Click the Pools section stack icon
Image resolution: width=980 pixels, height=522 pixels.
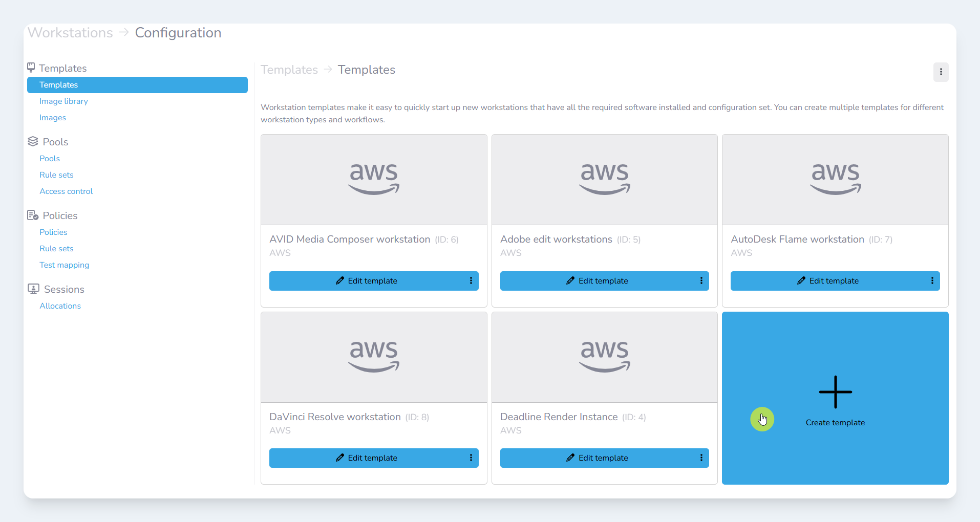pyautogui.click(x=33, y=142)
